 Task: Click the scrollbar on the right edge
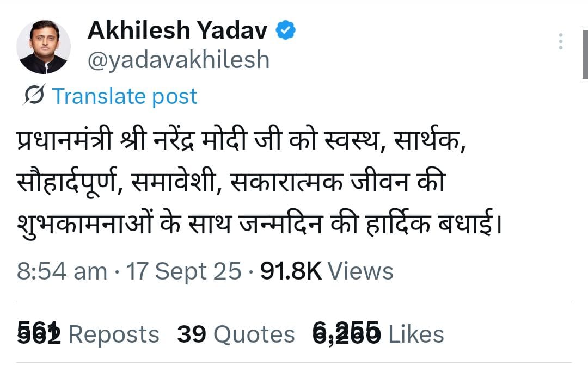[x=585, y=54]
